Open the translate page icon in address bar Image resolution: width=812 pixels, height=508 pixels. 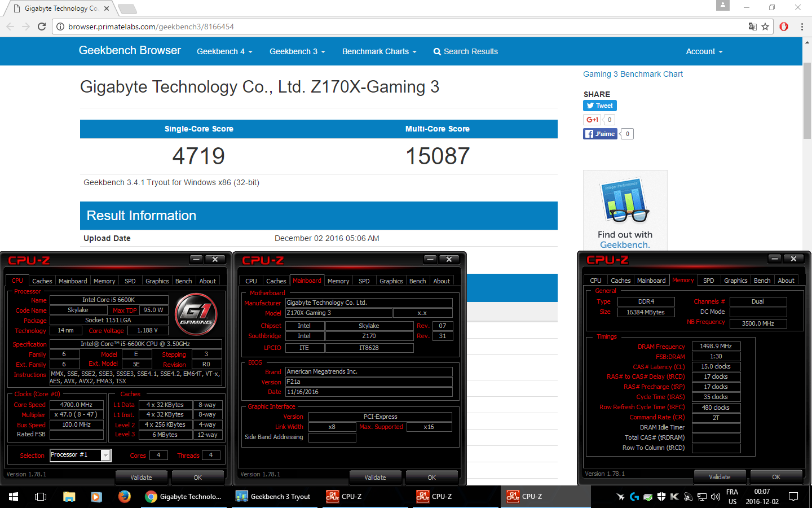pyautogui.click(x=752, y=27)
